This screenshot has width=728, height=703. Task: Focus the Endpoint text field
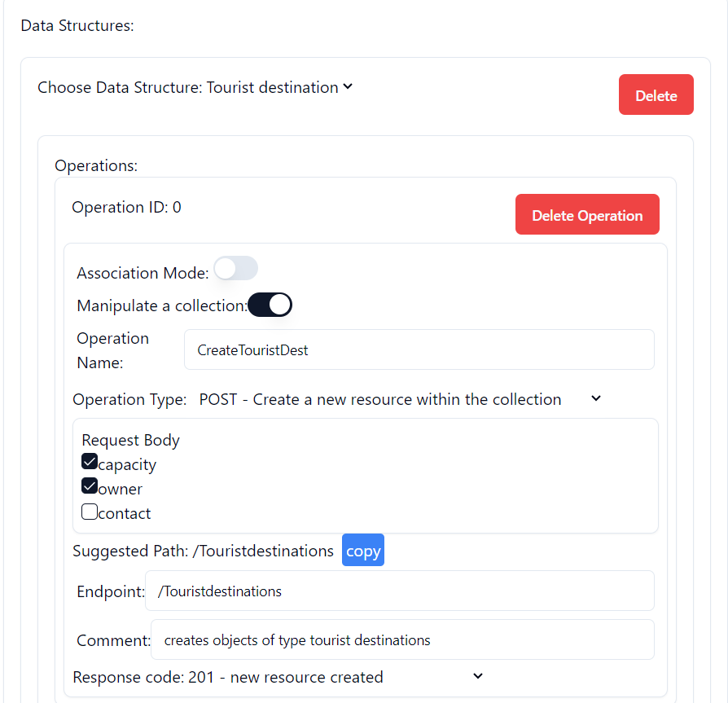pos(399,591)
